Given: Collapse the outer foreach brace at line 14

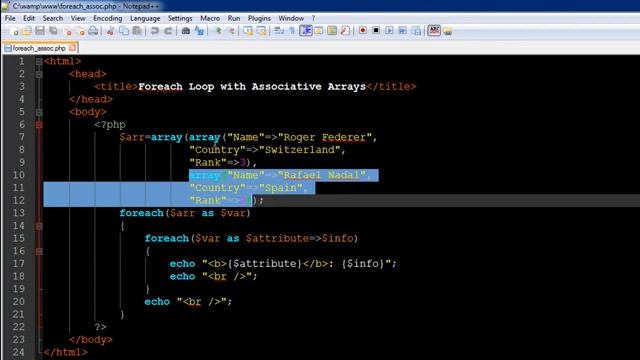Looking at the screenshot, I should (39, 226).
